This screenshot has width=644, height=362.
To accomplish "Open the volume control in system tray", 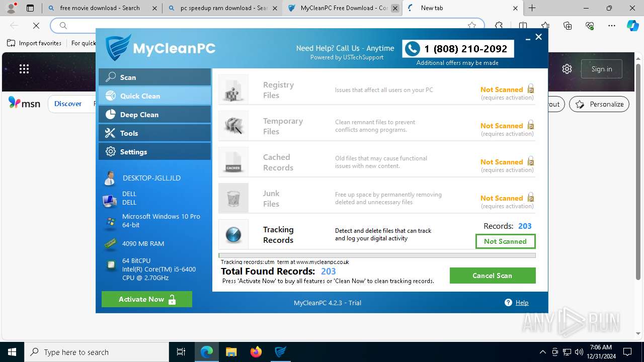I will coord(579,352).
